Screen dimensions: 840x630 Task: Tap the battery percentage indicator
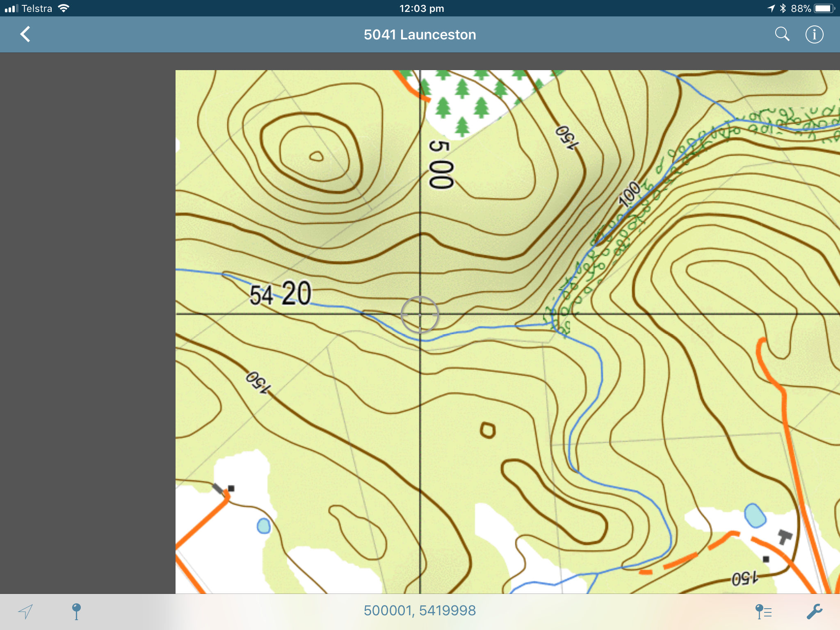801,8
